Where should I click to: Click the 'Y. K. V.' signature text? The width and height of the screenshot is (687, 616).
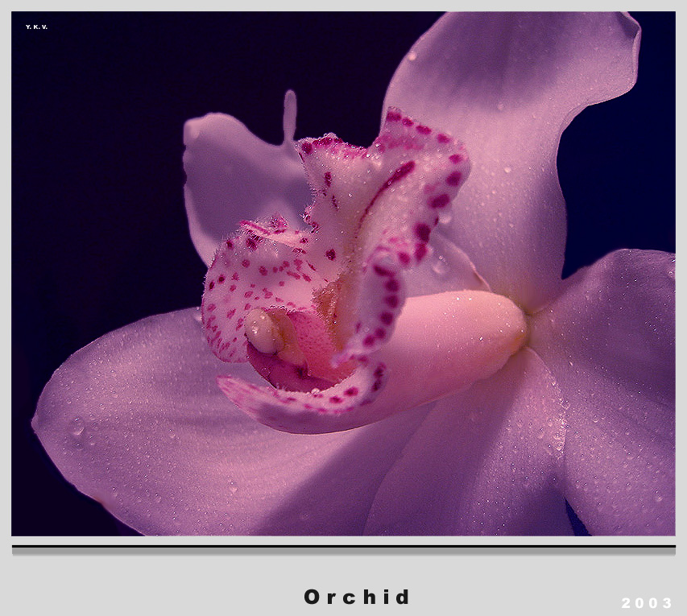click(x=36, y=27)
